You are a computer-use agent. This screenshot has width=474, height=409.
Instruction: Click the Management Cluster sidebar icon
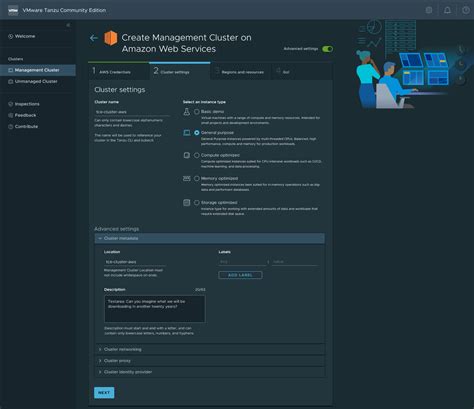(10, 70)
